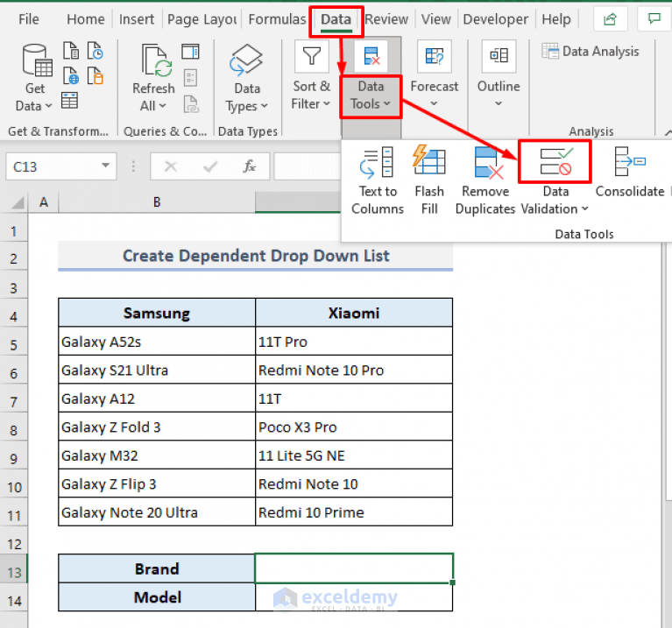Click the Samsung header cell
Image resolution: width=672 pixels, height=628 pixels.
click(157, 313)
